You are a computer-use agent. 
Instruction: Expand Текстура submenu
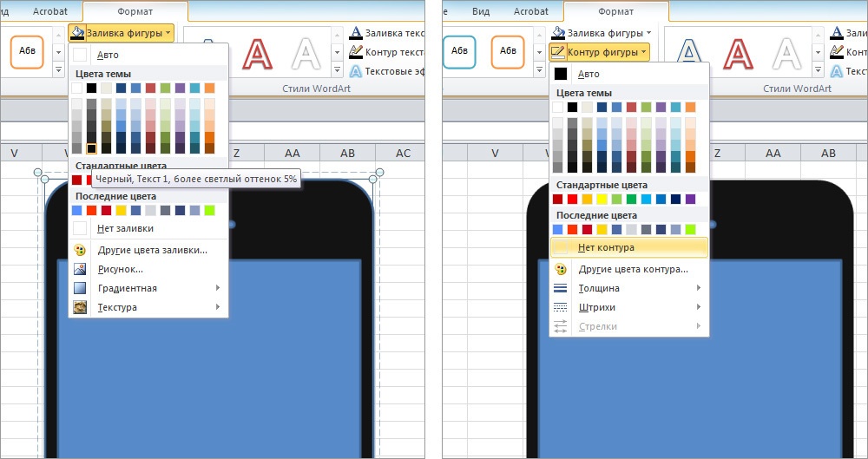(148, 307)
